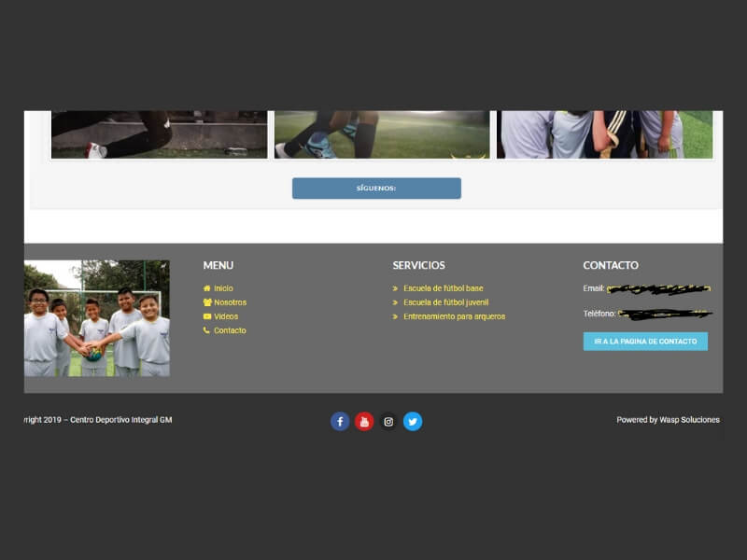The image size is (747, 560).
Task: Click the phone icon beside Contacto
Action: (207, 330)
